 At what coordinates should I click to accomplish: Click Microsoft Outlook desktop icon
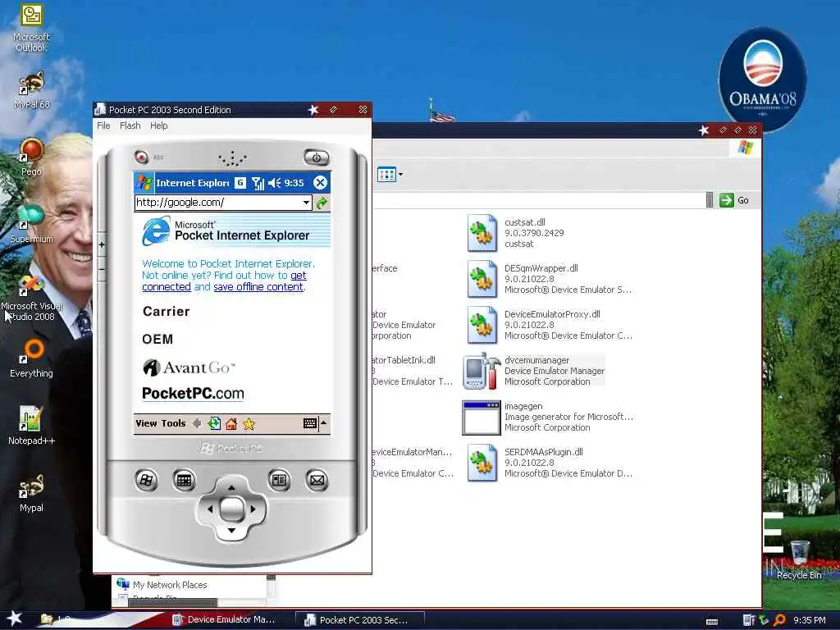pyautogui.click(x=31, y=28)
